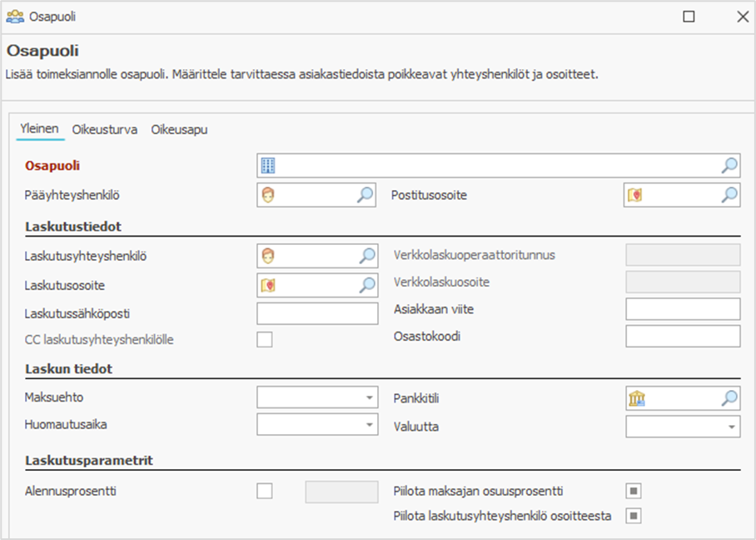756x540 pixels.
Task: Enable CC laskutusyhteyshenkilölle checkbox
Action: pos(265,339)
